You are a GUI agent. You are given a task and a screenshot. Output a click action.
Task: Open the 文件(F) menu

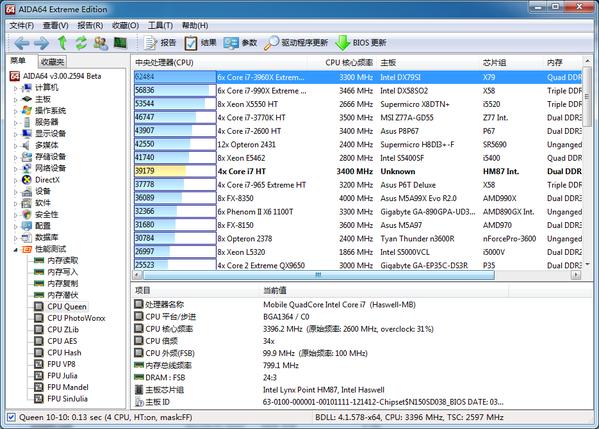pyautogui.click(x=22, y=26)
